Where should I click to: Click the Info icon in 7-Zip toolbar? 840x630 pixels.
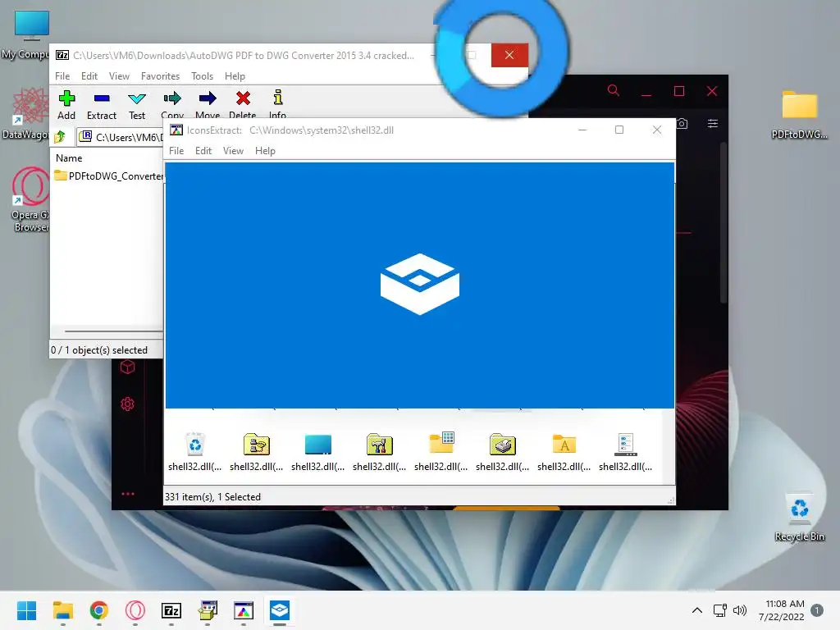277,104
